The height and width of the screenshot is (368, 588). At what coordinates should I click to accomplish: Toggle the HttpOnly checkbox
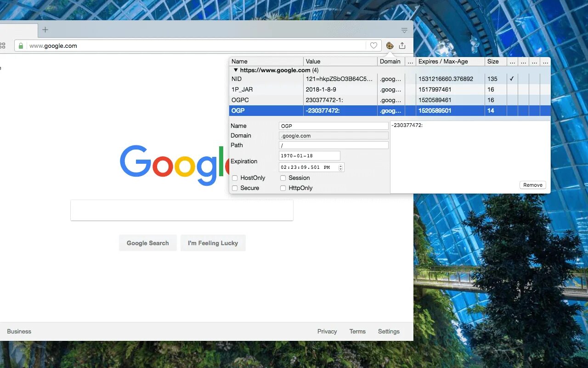pos(283,188)
